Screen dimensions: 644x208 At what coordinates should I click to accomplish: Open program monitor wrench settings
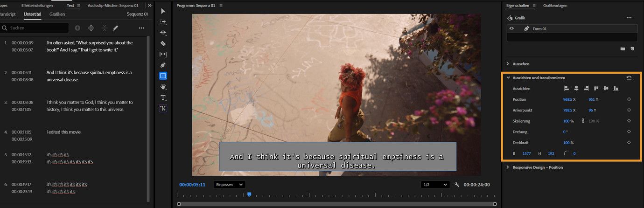point(457,185)
